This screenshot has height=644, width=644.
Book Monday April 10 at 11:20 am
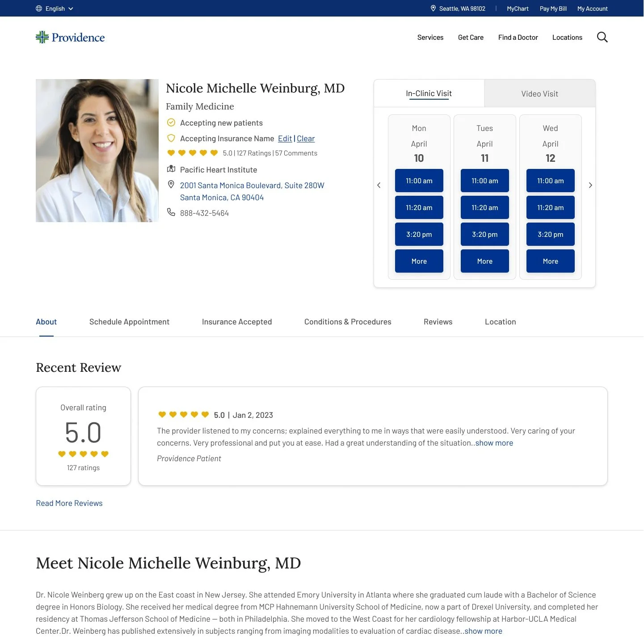pos(419,207)
